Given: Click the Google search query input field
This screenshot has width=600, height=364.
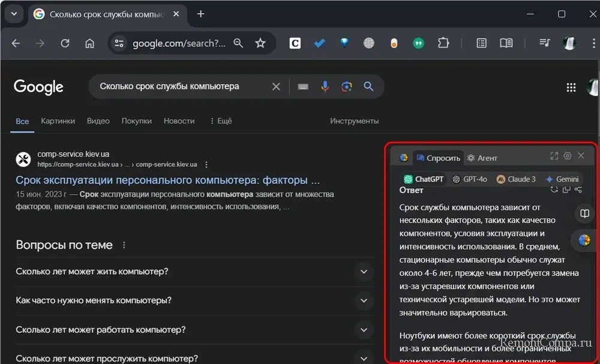Looking at the screenshot, I should [x=180, y=86].
